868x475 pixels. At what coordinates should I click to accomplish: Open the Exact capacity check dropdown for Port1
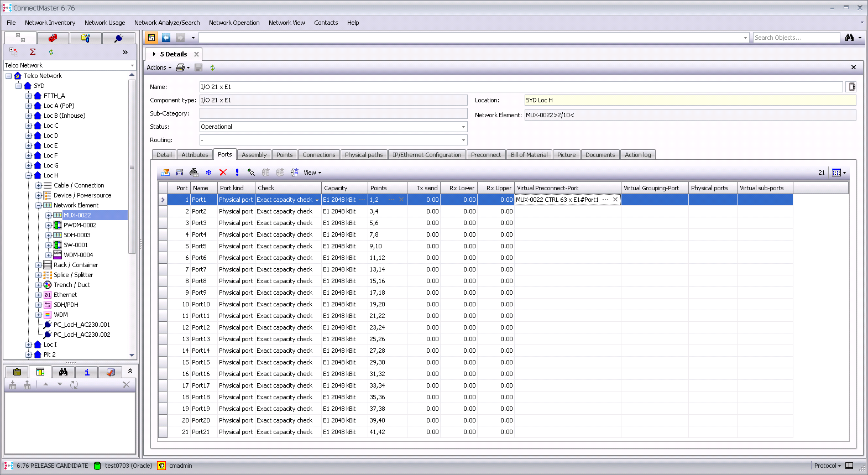coord(317,200)
